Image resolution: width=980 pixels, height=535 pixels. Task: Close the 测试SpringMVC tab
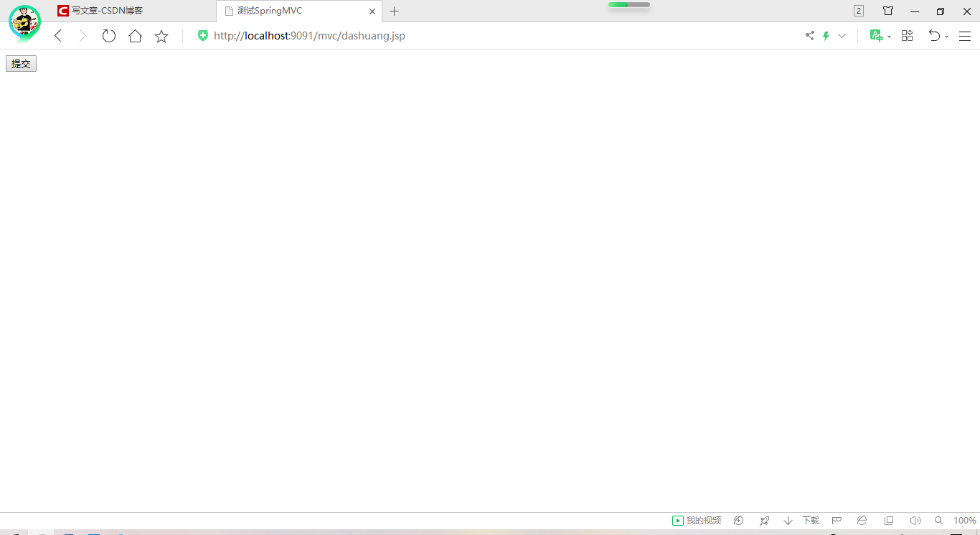tap(372, 11)
